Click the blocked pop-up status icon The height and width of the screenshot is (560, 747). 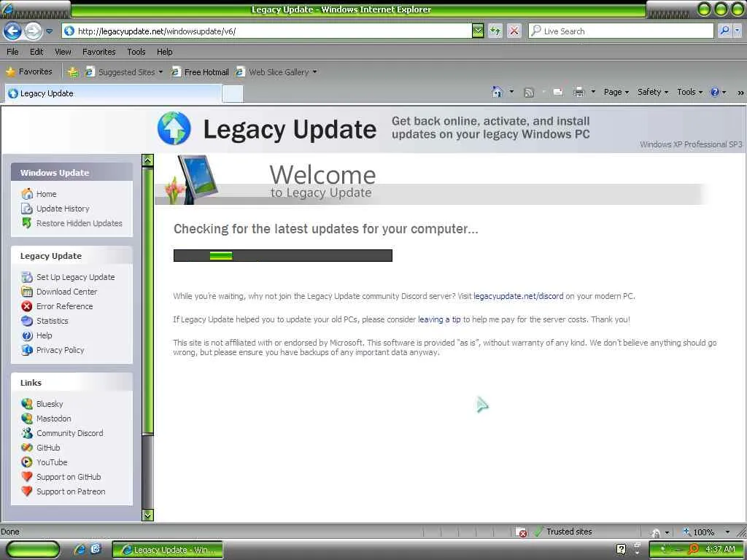click(522, 532)
